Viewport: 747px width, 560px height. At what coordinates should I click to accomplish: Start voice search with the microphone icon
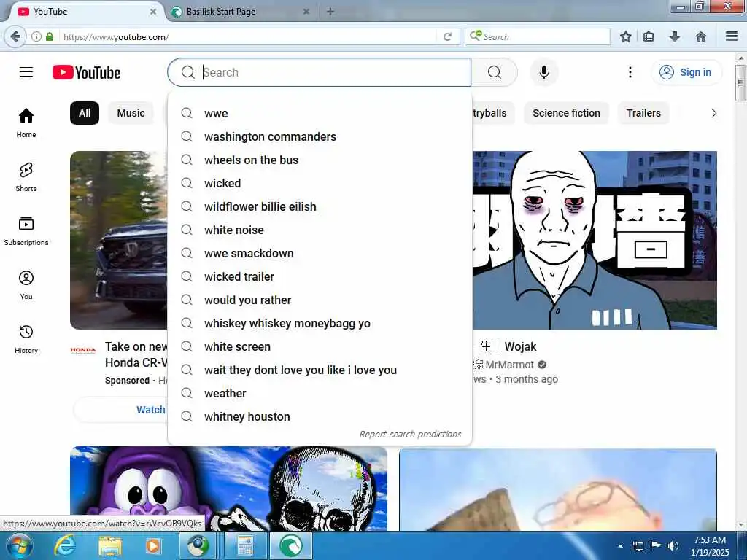[x=544, y=72]
